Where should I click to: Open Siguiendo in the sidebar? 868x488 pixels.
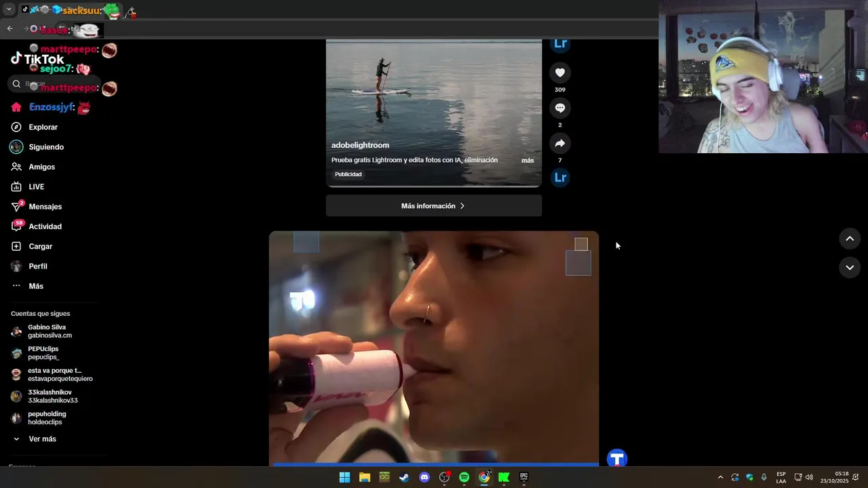46,147
